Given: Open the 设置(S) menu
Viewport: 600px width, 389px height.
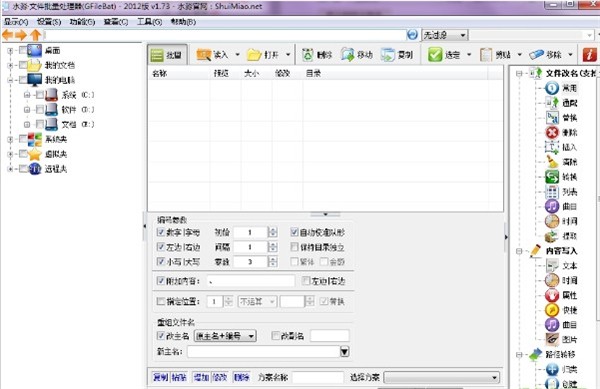Looking at the screenshot, I should tap(49, 22).
